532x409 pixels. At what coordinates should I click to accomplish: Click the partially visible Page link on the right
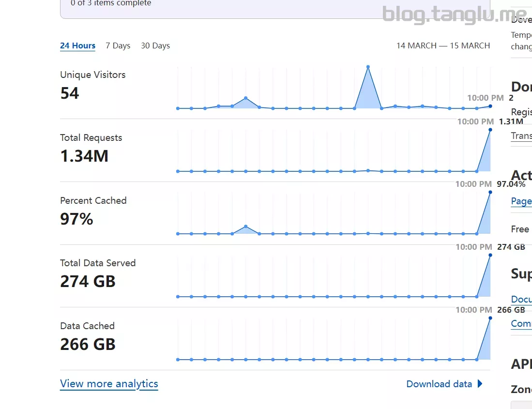tap(521, 201)
